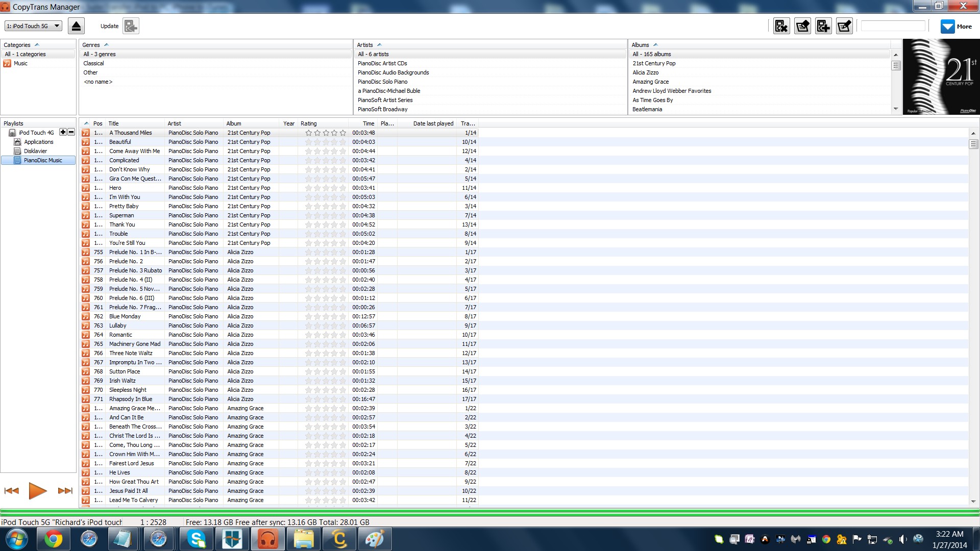The height and width of the screenshot is (551, 980).
Task: Remove playlist with minus icon
Action: coord(71,132)
